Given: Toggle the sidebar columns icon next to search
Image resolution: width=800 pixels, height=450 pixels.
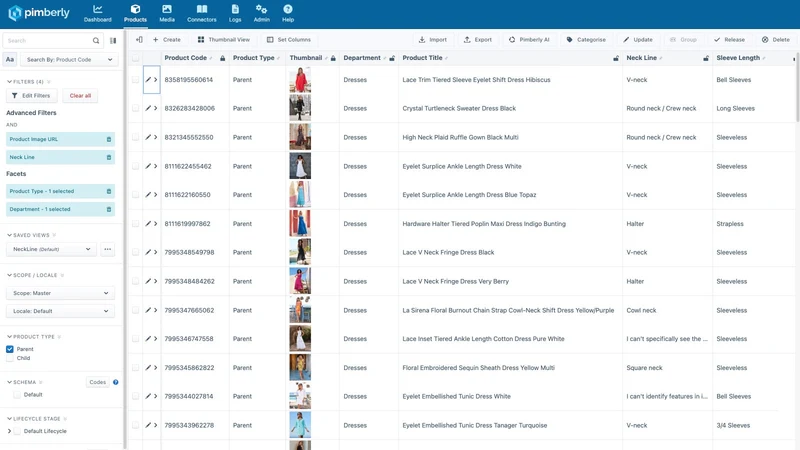Looking at the screenshot, I should point(113,41).
